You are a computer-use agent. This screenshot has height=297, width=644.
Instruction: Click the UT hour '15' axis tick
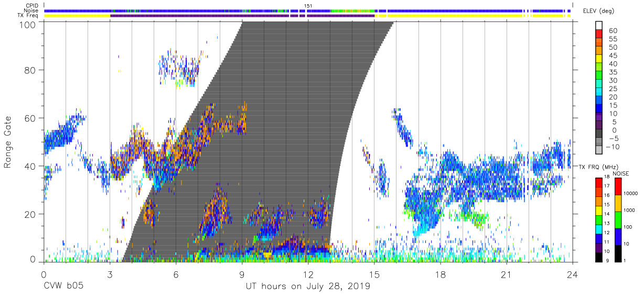click(x=374, y=274)
